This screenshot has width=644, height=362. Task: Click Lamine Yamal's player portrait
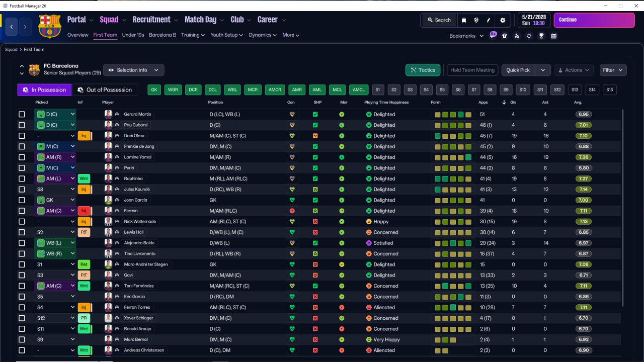pos(108,157)
